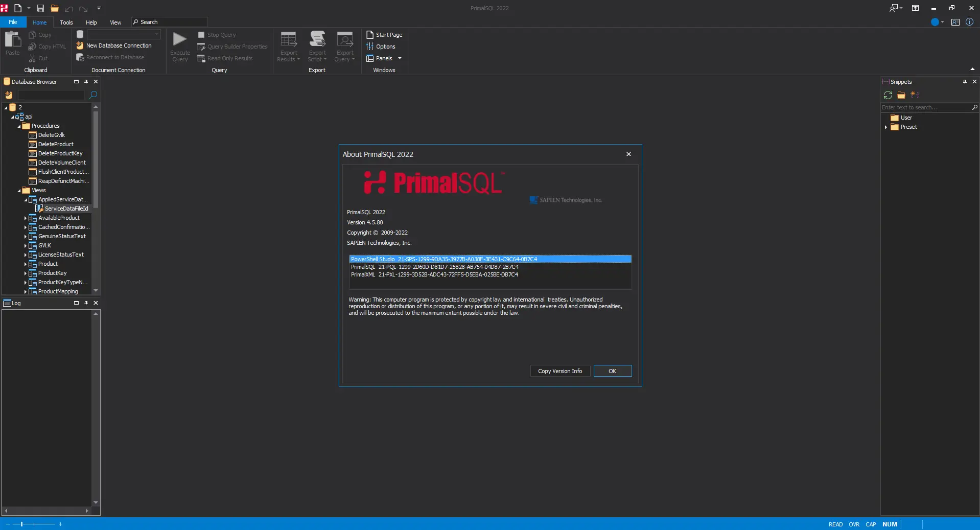Click the Stop Query icon

coord(201,35)
